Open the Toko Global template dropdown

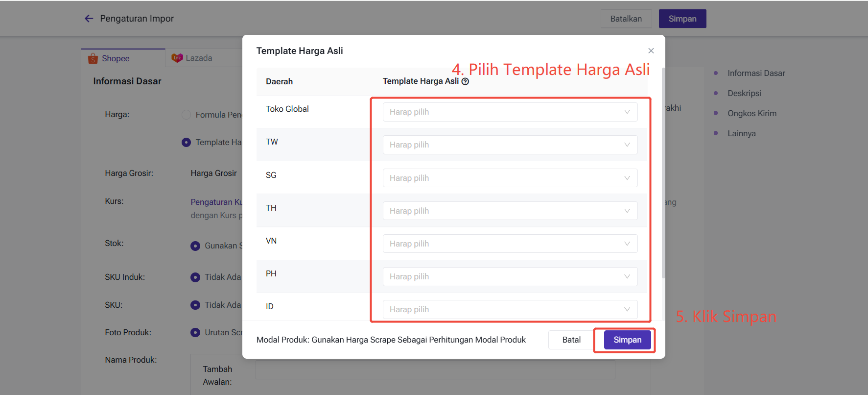pyautogui.click(x=510, y=112)
